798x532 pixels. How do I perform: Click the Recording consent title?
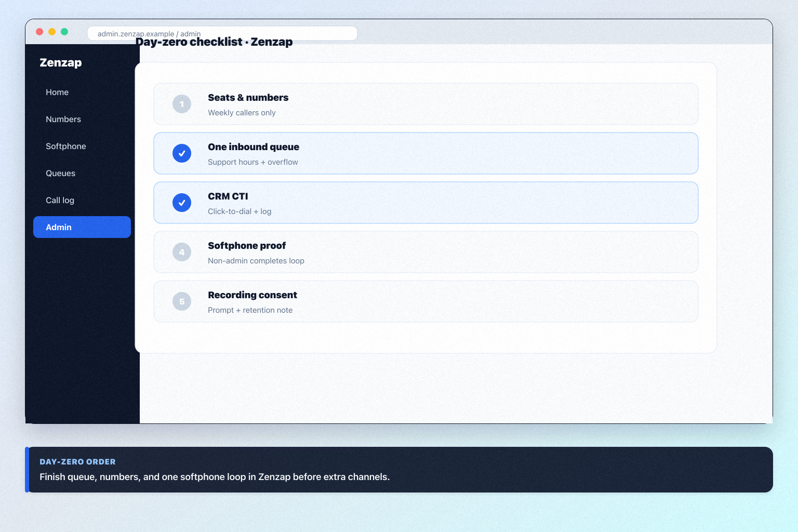252,295
